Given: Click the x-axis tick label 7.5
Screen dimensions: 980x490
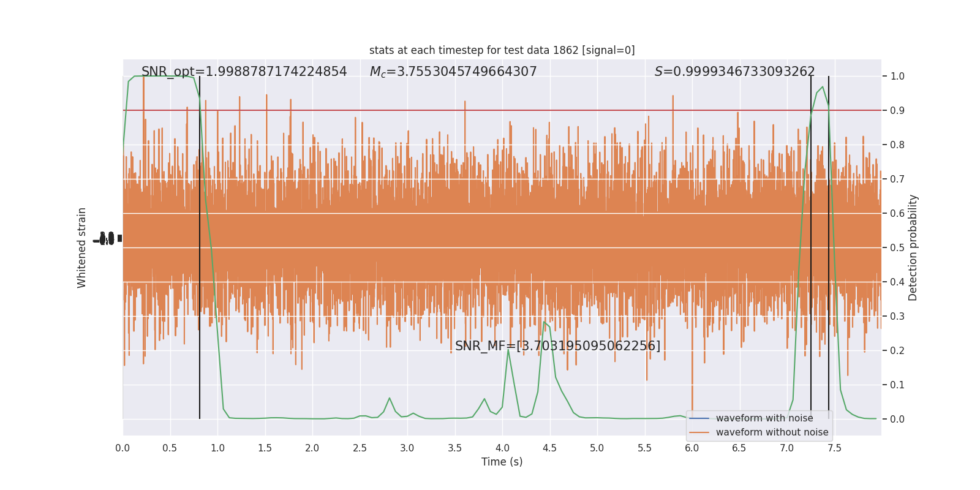Looking at the screenshot, I should 834,448.
